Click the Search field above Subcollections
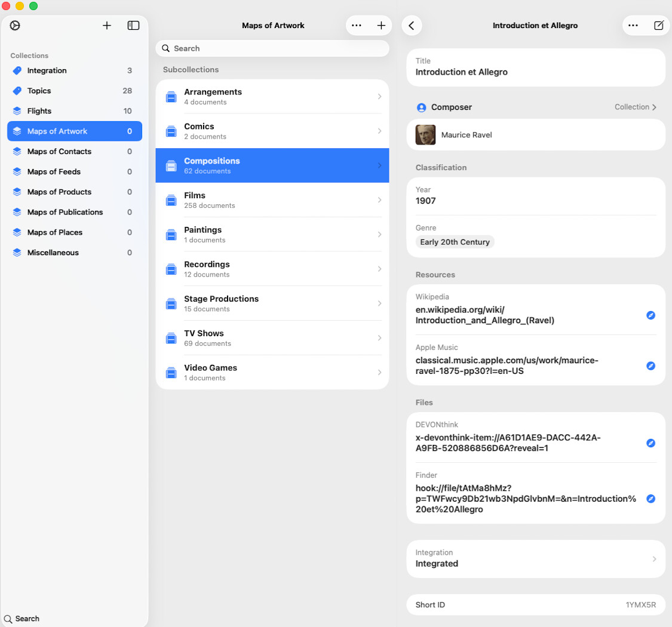Screen dimensions: 672x627 point(272,48)
